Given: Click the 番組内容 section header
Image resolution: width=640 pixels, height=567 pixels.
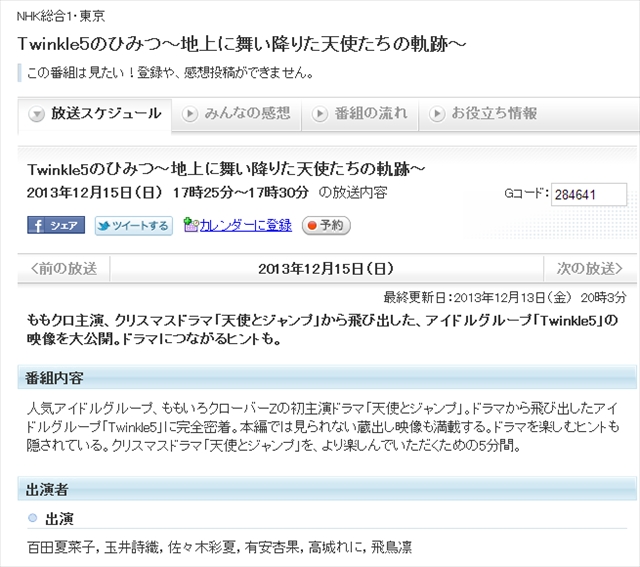Looking at the screenshot, I should tap(327, 378).
